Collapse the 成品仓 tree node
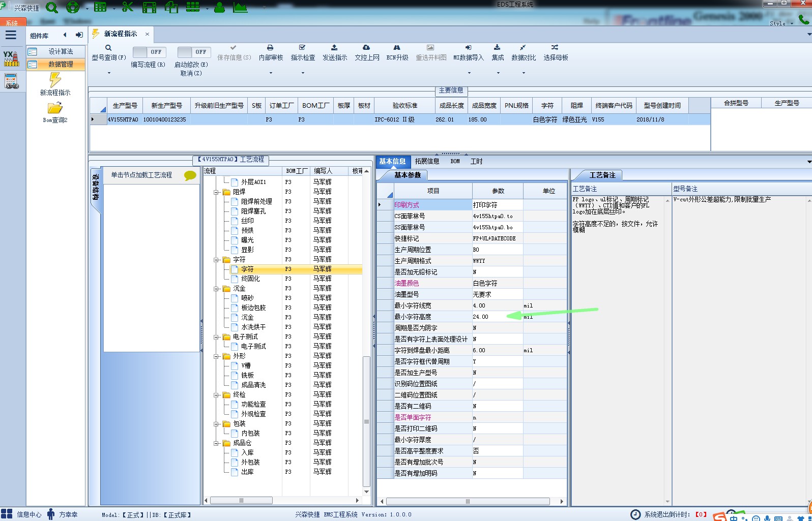 point(216,443)
